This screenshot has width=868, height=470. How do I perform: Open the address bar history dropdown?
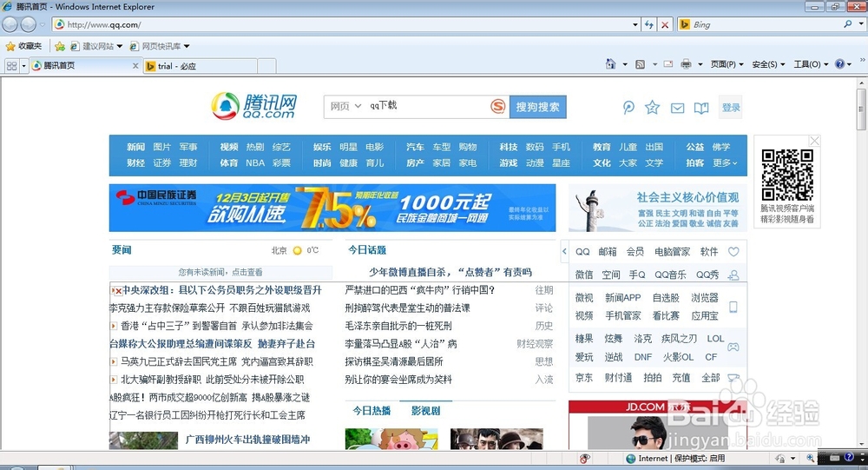pos(635,24)
